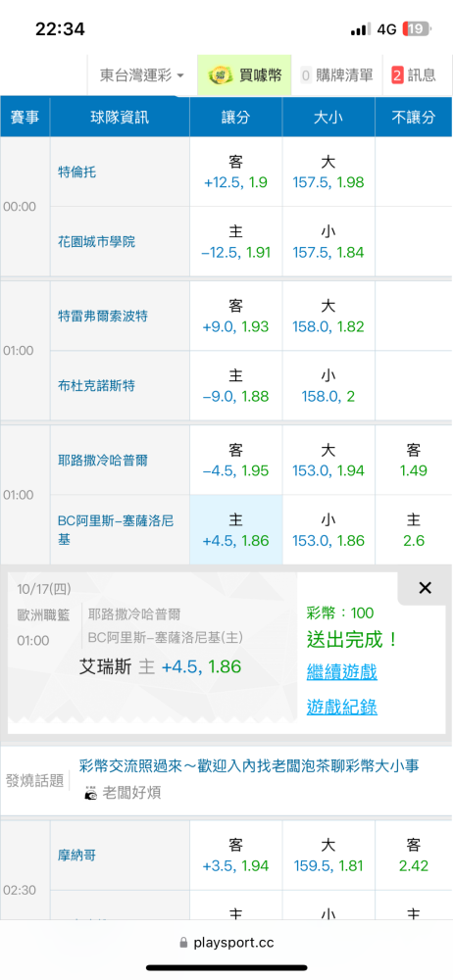The height and width of the screenshot is (980, 453).
Task: Select 布杜克諾斯特 home spread −9.0, 1.88
Action: [x=236, y=385]
